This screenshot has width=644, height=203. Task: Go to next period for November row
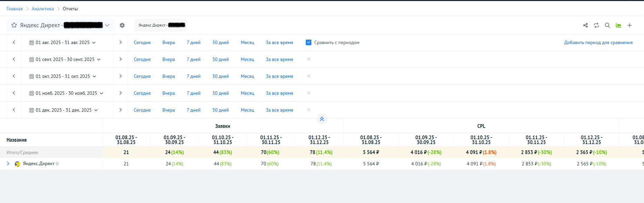click(120, 93)
